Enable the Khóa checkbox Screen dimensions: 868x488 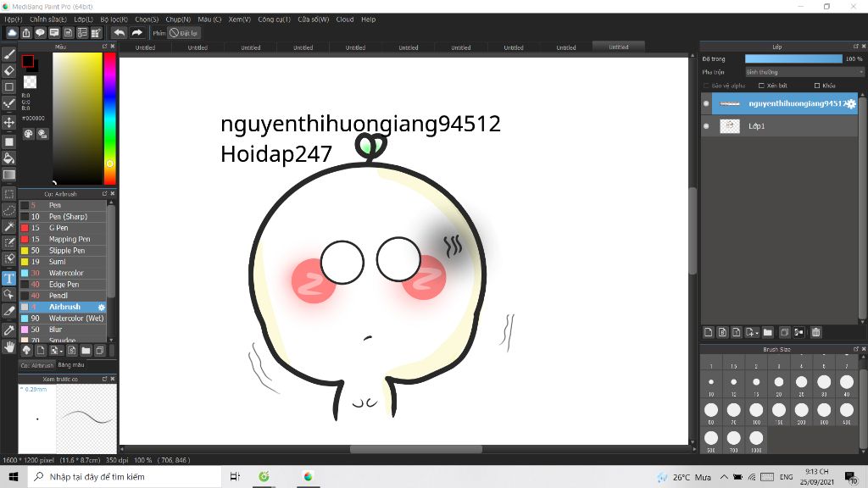point(817,86)
